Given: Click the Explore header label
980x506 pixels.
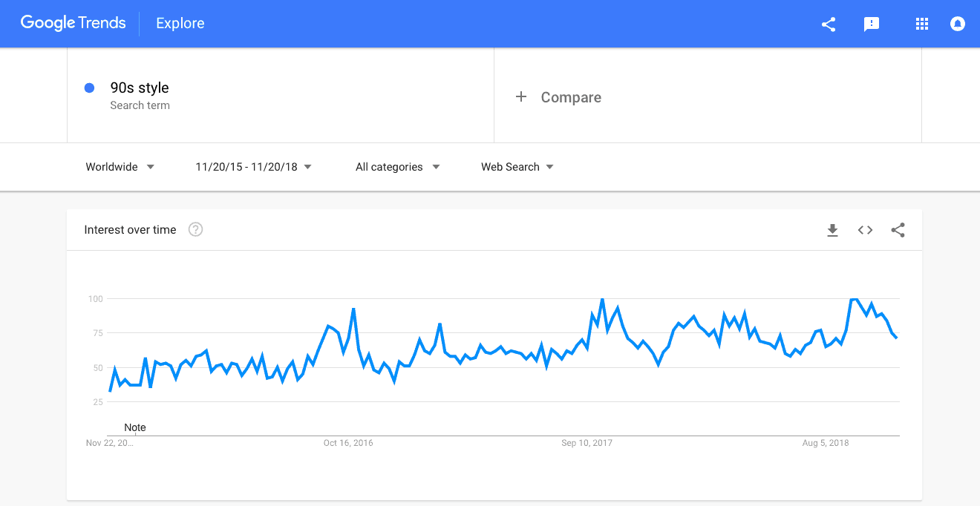Looking at the screenshot, I should coord(180,24).
